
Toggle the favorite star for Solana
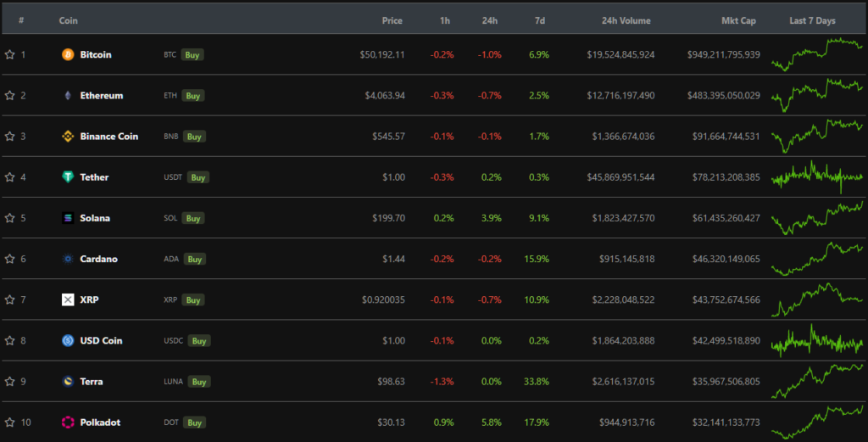pos(9,218)
